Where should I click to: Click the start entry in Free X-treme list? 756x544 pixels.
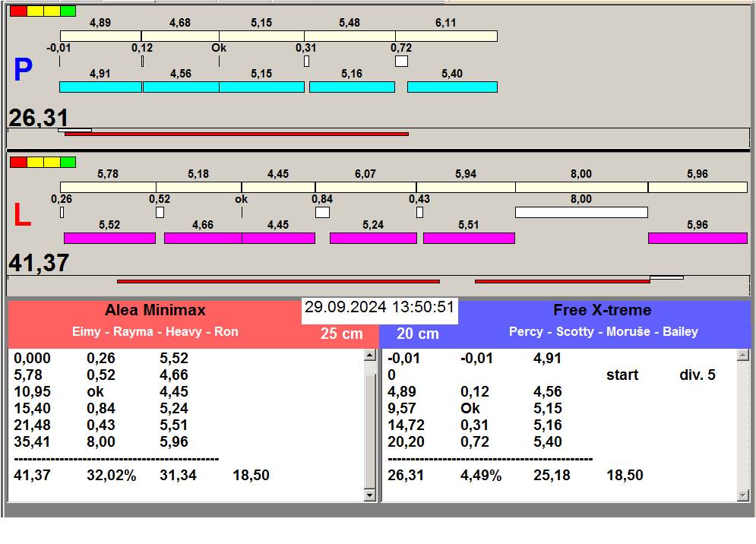coord(622,375)
